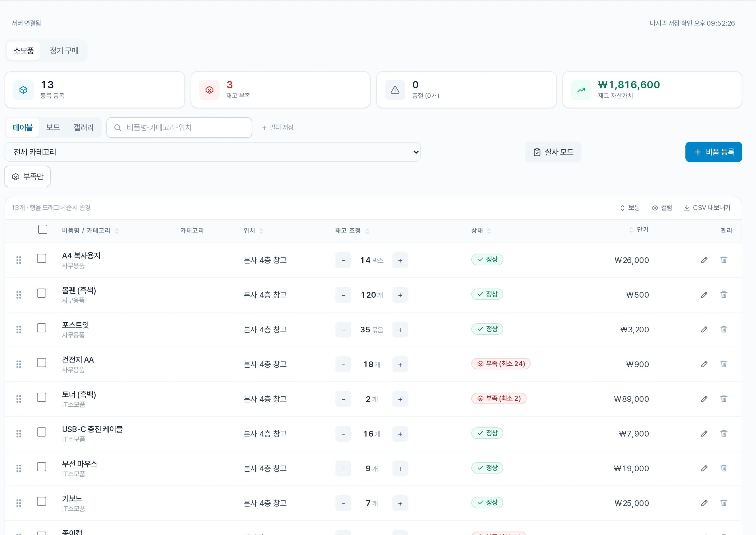This screenshot has height=535, width=756.
Task: Increase 키보드 stock with plus button
Action: point(400,503)
